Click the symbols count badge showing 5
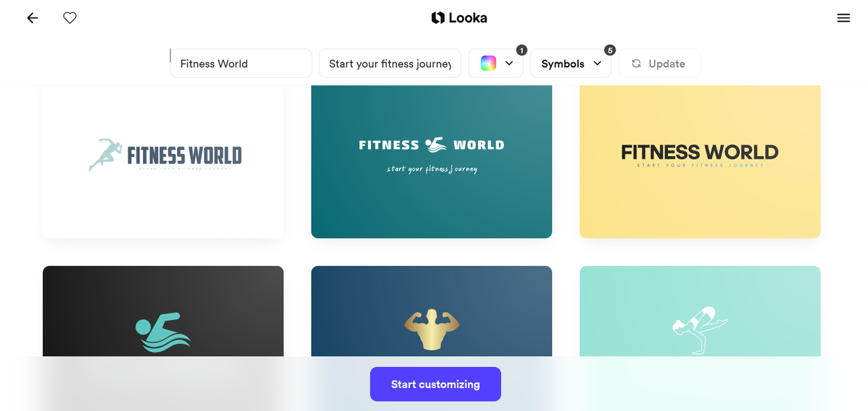 (x=610, y=50)
